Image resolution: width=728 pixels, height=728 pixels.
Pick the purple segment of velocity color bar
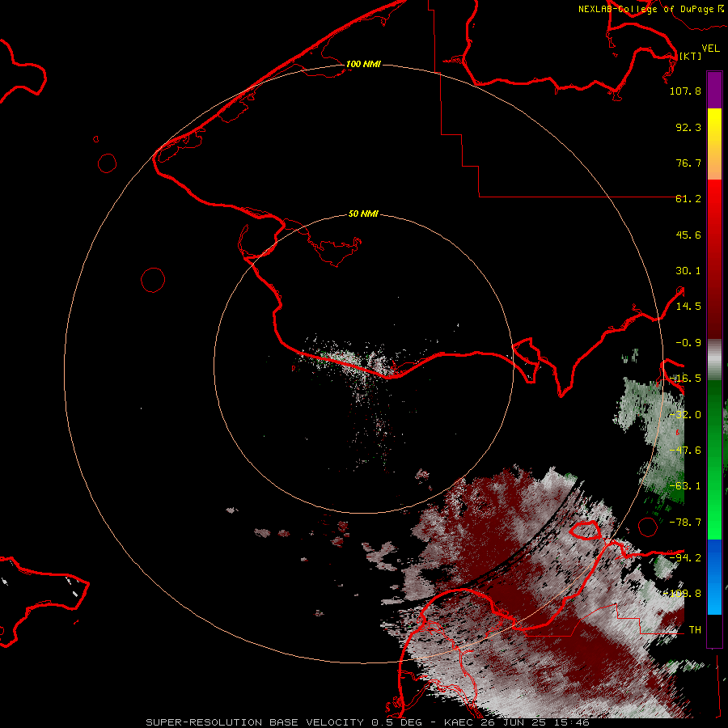714,90
